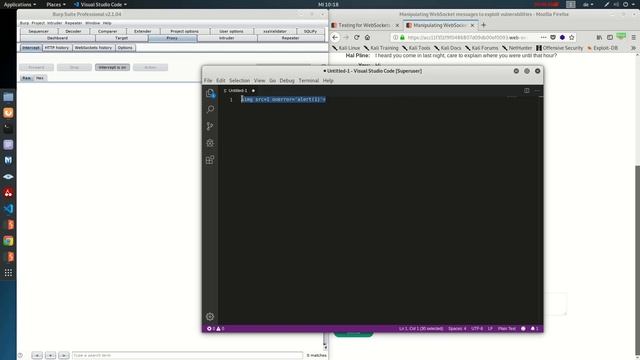The height and width of the screenshot is (360, 640).
Task: Open the keyboard language dropdown 'de'
Action: (x=588, y=4)
